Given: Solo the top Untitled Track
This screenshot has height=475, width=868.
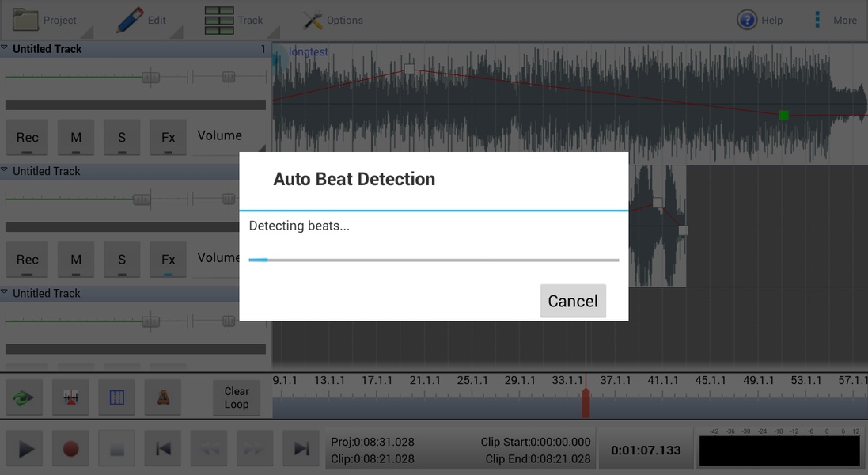Looking at the screenshot, I should [122, 137].
